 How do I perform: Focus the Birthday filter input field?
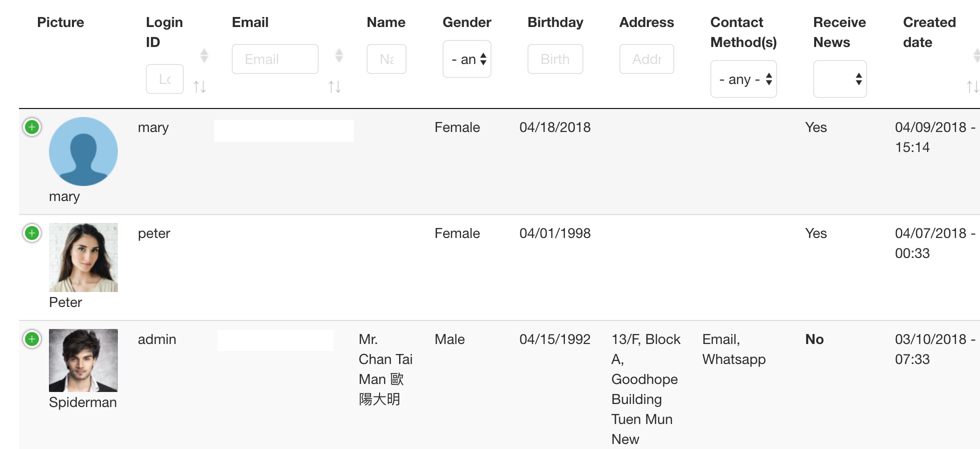[555, 59]
